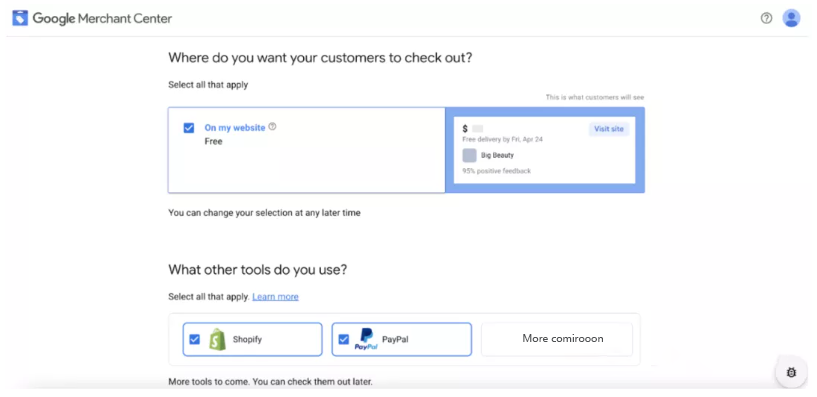
Task: Open the user account avatar
Action: 791,18
